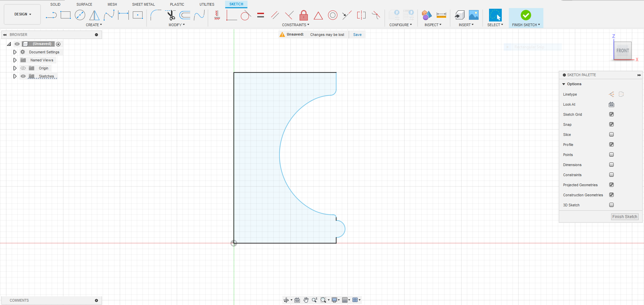
Task: Select the Sketch Dimension tool
Action: click(x=123, y=15)
